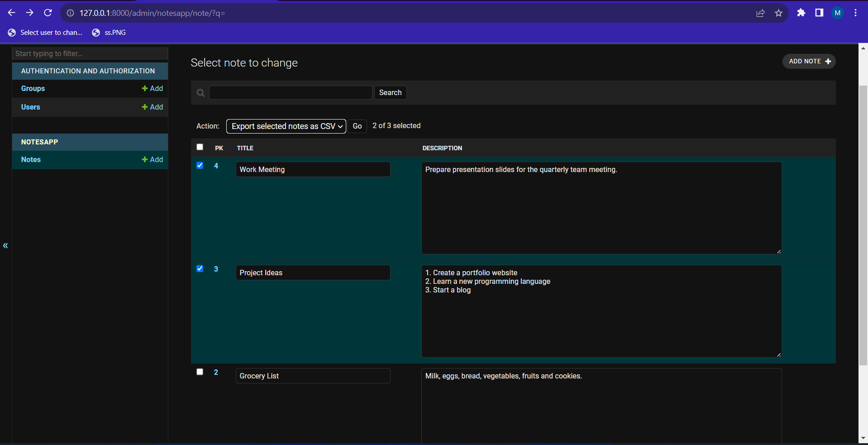Check the Grocery List row checkbox
This screenshot has width=868, height=445.
[200, 372]
